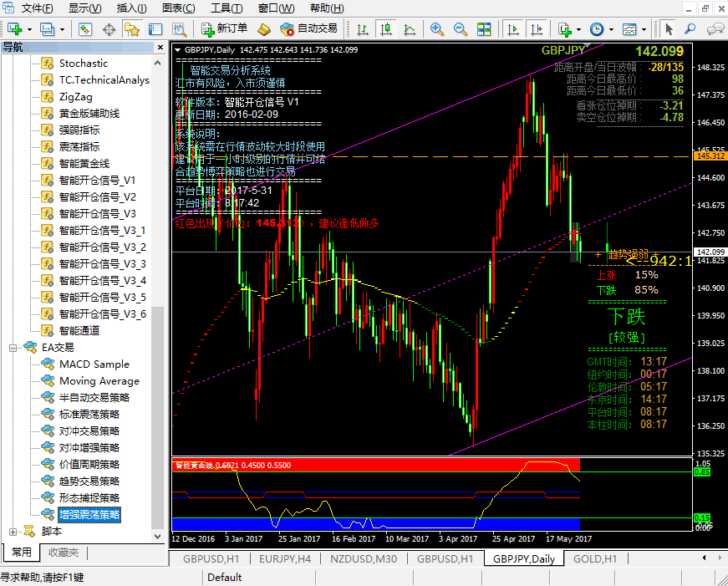Open the 插入(I) menu
Viewport: 728px width, 586px height.
pyautogui.click(x=131, y=8)
